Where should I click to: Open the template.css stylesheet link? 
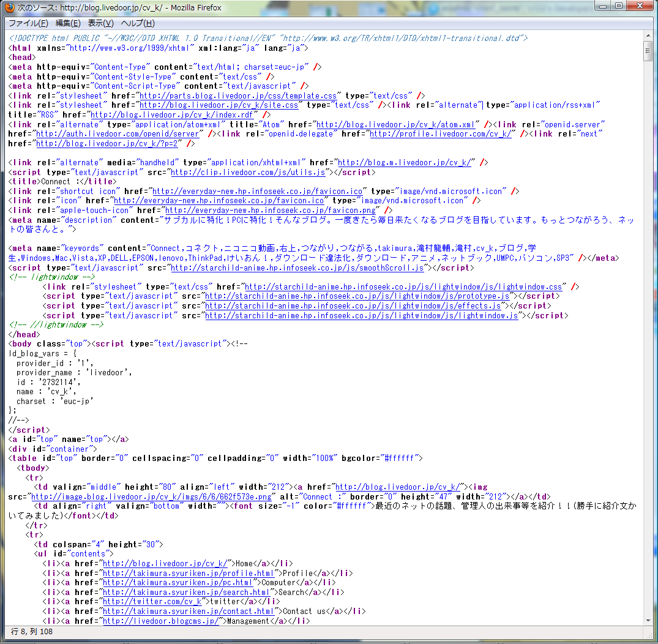[238, 95]
